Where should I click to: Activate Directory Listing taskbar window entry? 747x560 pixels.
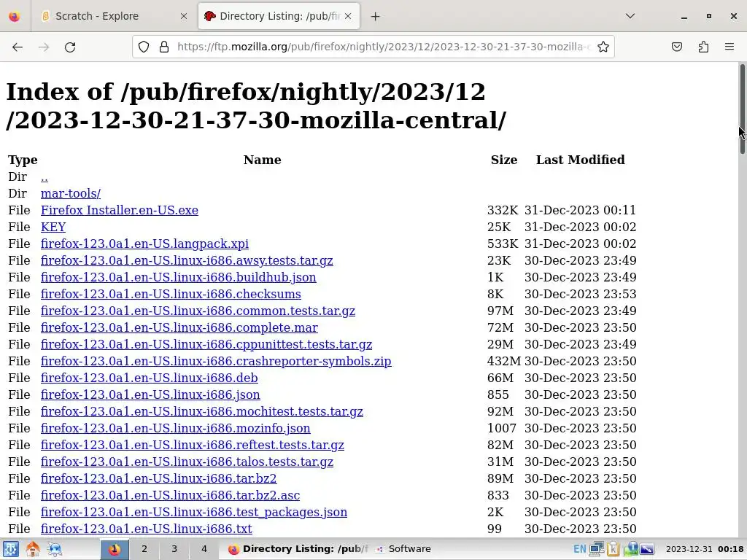[298, 549]
